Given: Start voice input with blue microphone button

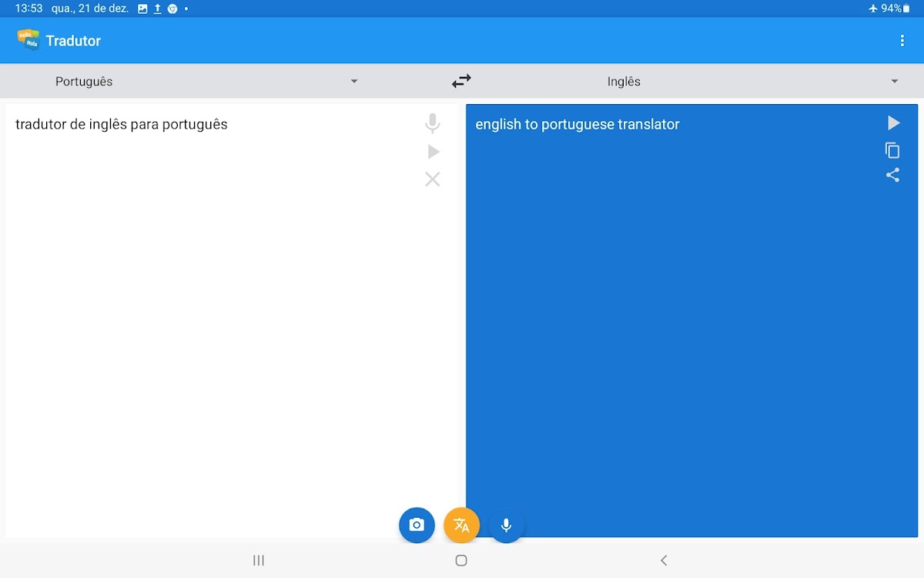Looking at the screenshot, I should 506,525.
